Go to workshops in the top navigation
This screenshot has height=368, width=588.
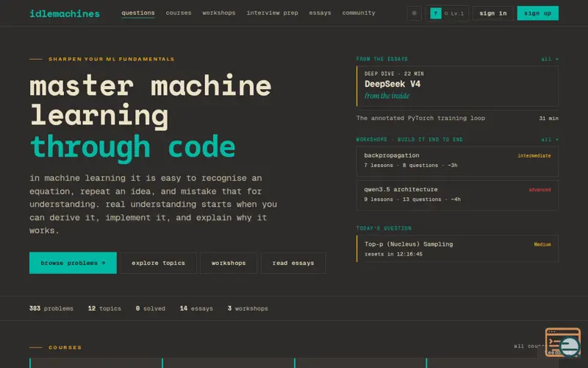click(x=219, y=13)
